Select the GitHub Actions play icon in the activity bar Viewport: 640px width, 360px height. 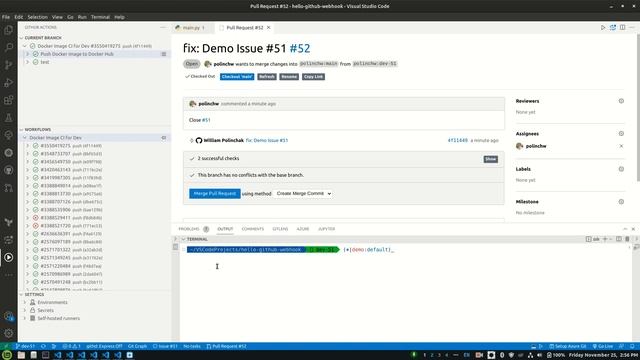pyautogui.click(x=9, y=258)
